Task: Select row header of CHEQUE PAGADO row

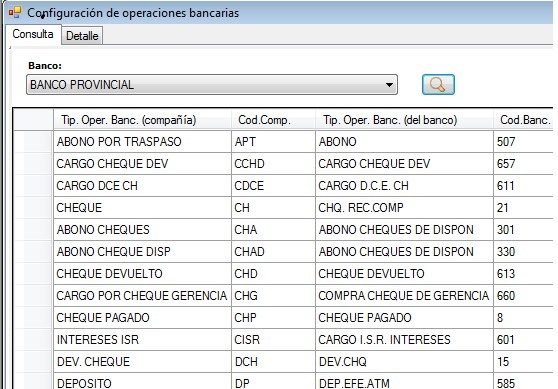Action: [x=33, y=317]
